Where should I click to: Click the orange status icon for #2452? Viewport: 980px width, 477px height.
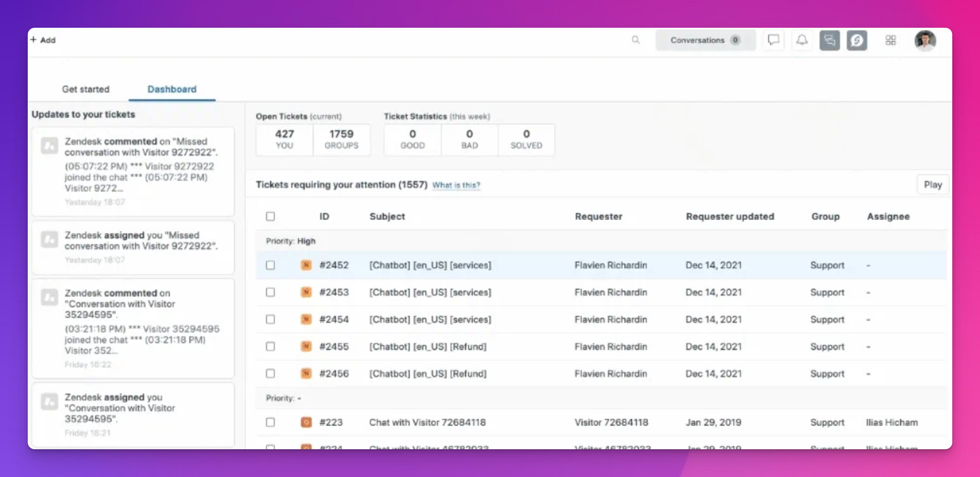pos(306,265)
